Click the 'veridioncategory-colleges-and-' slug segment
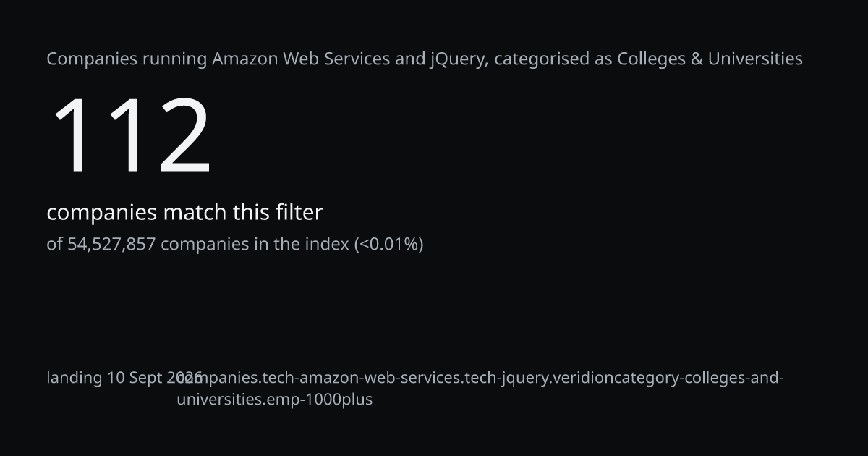 667,378
